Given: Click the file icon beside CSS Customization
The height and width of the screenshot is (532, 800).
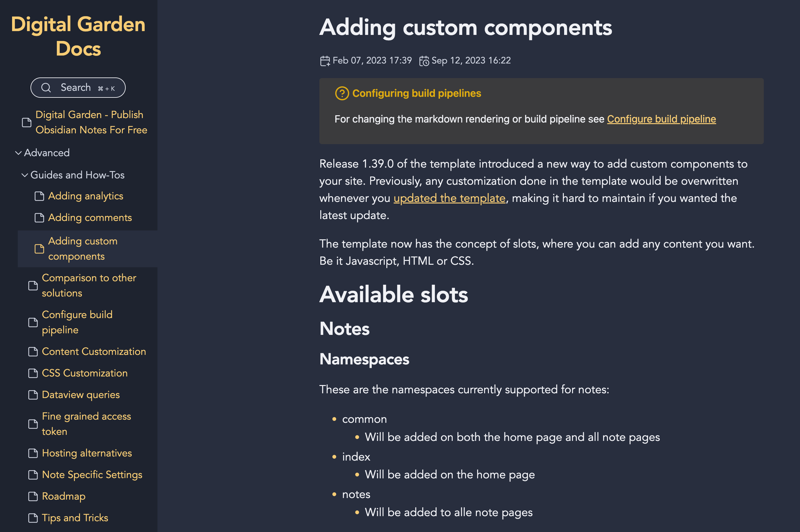Looking at the screenshot, I should click(33, 373).
